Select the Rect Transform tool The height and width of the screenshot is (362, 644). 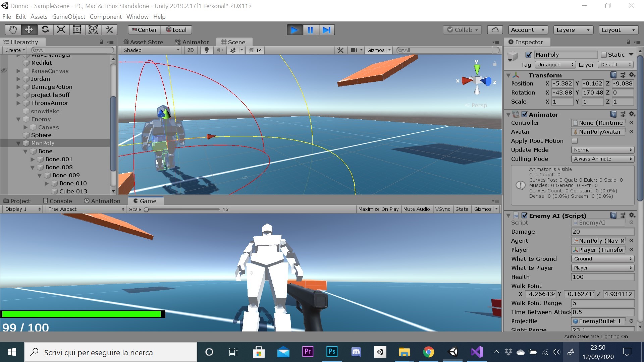tap(77, 30)
